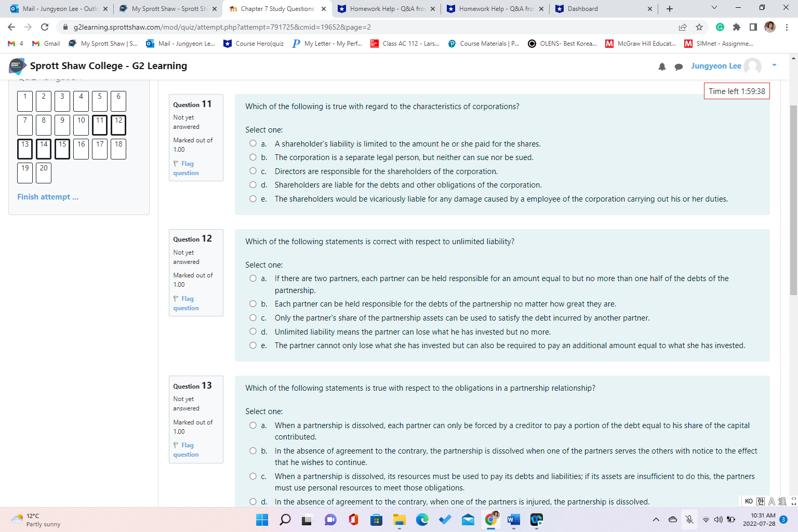798x532 pixels.
Task: Open Microsoft Word from the taskbar
Action: pyautogui.click(x=514, y=520)
